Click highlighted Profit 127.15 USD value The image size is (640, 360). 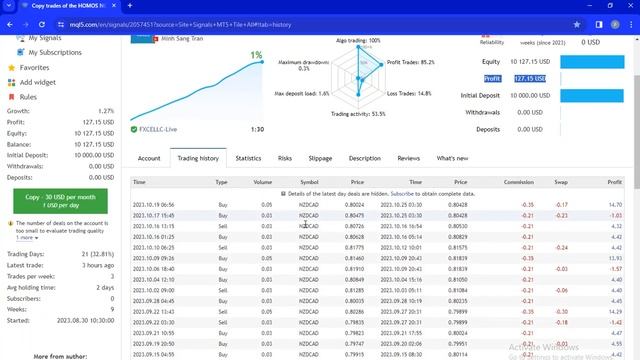pyautogui.click(x=530, y=78)
